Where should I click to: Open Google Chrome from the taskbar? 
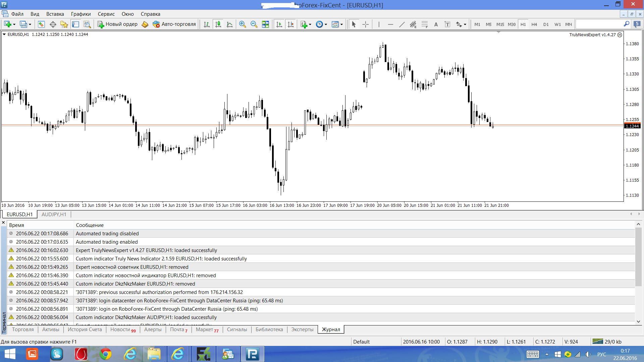[x=105, y=354]
